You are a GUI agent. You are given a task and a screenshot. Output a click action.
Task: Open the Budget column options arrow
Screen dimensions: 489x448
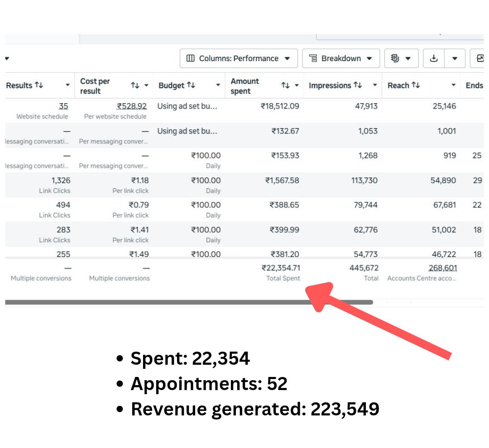click(x=218, y=86)
